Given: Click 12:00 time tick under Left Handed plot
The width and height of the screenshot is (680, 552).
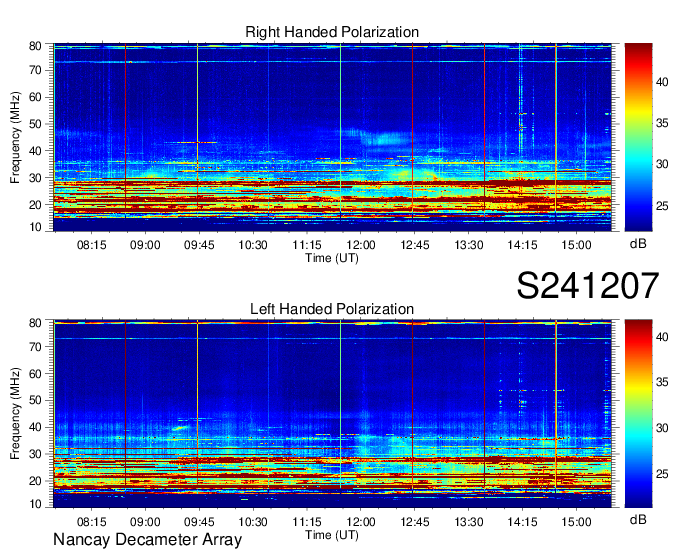Looking at the screenshot, I should point(361,521).
